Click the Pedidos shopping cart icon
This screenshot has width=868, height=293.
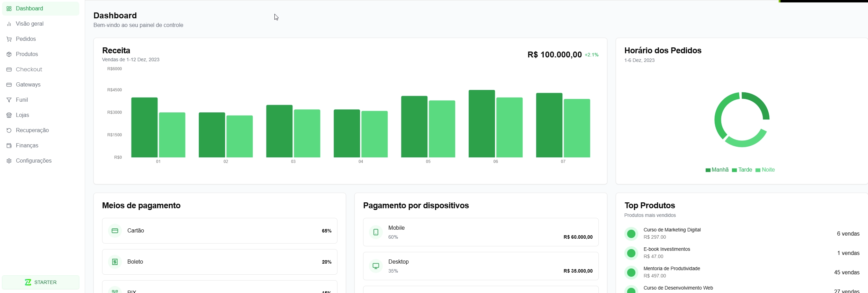[9, 39]
